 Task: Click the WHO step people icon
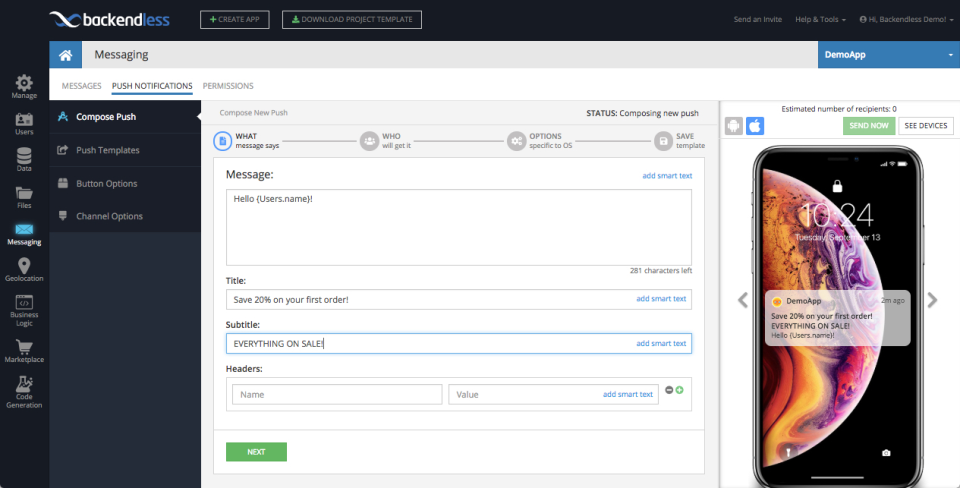pos(369,141)
